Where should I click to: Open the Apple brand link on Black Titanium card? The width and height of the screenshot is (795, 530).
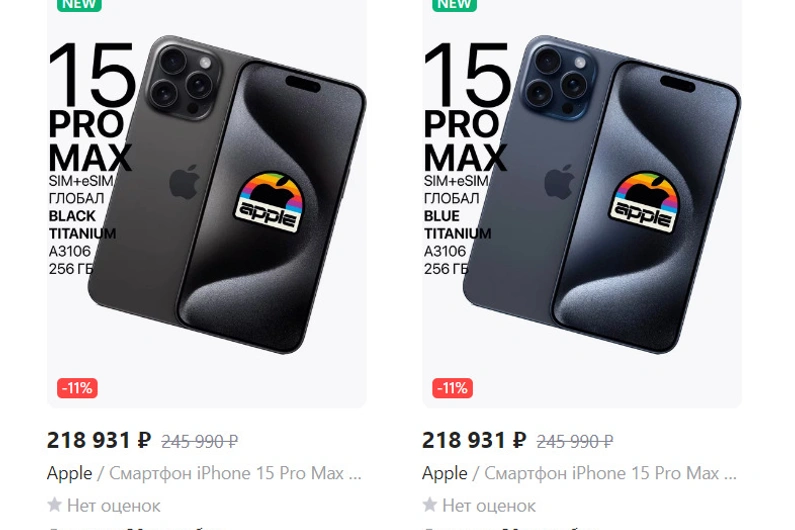(x=69, y=474)
